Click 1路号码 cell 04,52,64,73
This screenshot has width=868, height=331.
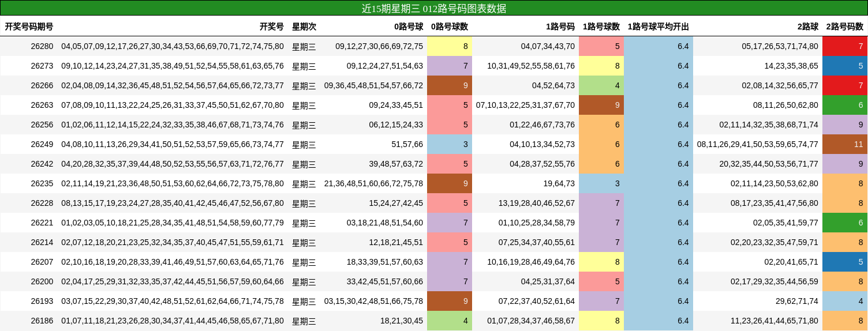pyautogui.click(x=553, y=85)
